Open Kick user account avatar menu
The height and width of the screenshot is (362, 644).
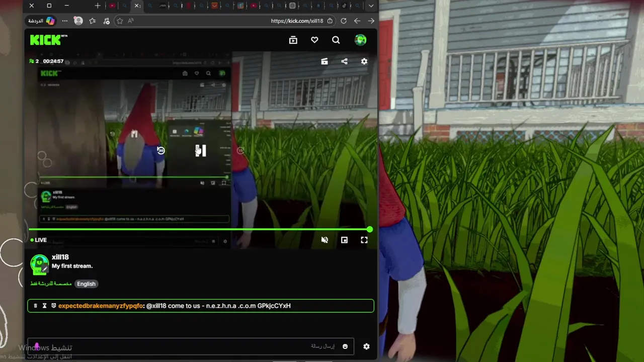360,40
